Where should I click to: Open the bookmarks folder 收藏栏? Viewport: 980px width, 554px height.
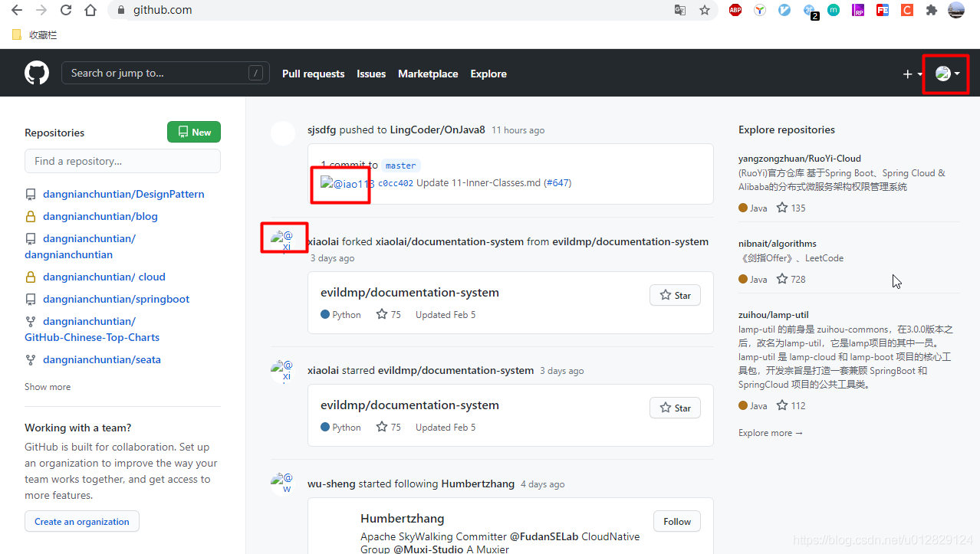pyautogui.click(x=35, y=34)
